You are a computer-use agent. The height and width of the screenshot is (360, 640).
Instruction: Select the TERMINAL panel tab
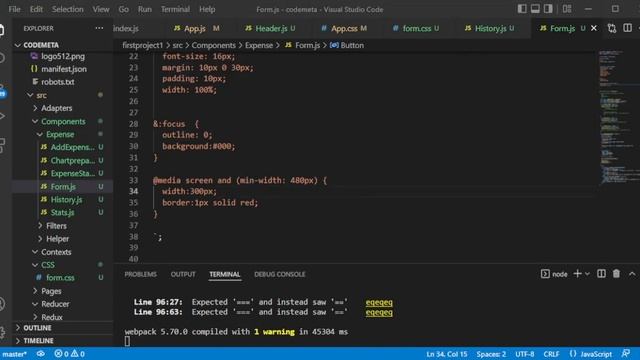[x=224, y=274]
